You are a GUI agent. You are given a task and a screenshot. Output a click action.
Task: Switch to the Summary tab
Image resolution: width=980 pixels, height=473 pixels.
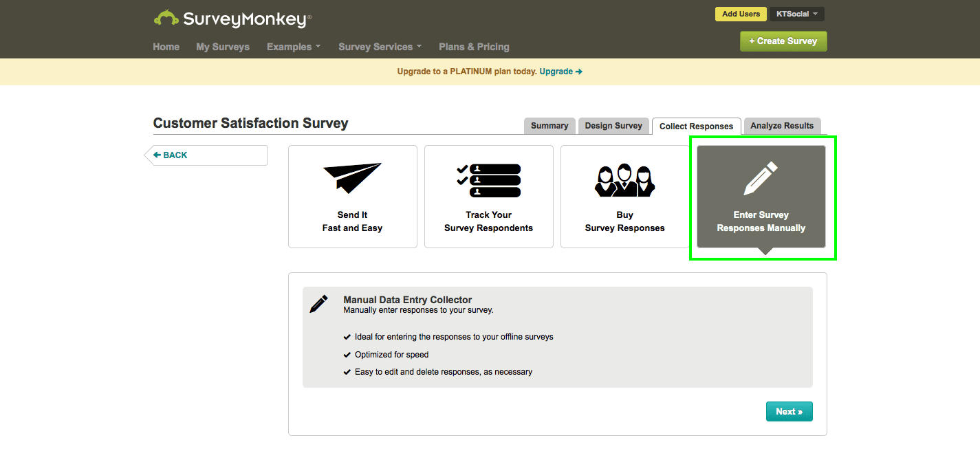[x=549, y=126]
